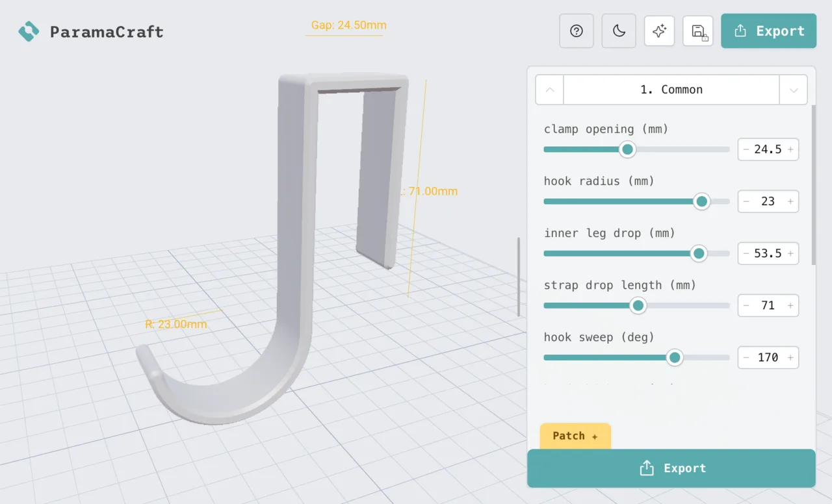Image resolution: width=832 pixels, height=504 pixels.
Task: Click the inner leg drop slider handle
Action: coord(699,253)
